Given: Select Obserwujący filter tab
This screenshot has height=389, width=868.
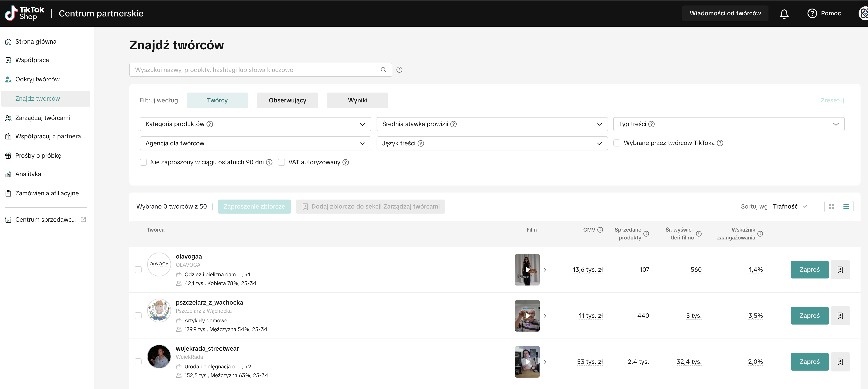Looking at the screenshot, I should coord(287,100).
